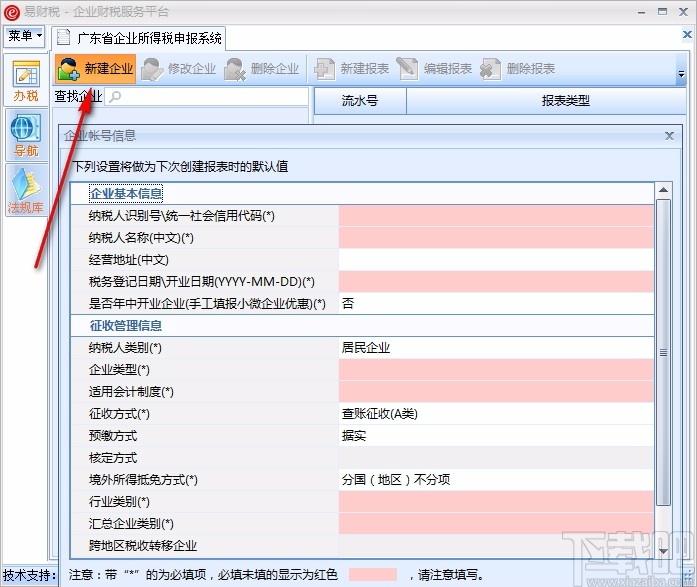Click the 纳税人名称(中文) value field
This screenshot has width=697, height=587.
click(x=496, y=238)
